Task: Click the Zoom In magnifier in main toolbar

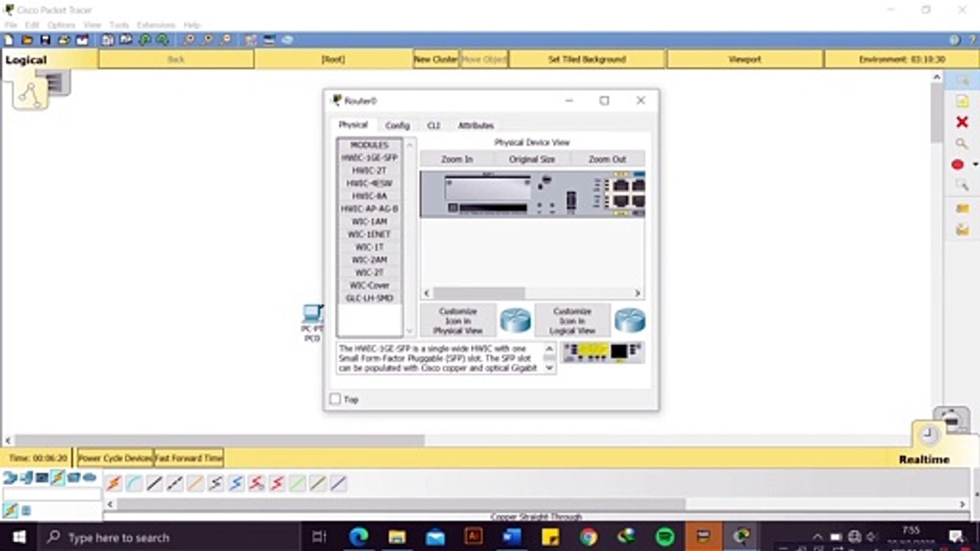Action: 189,40
